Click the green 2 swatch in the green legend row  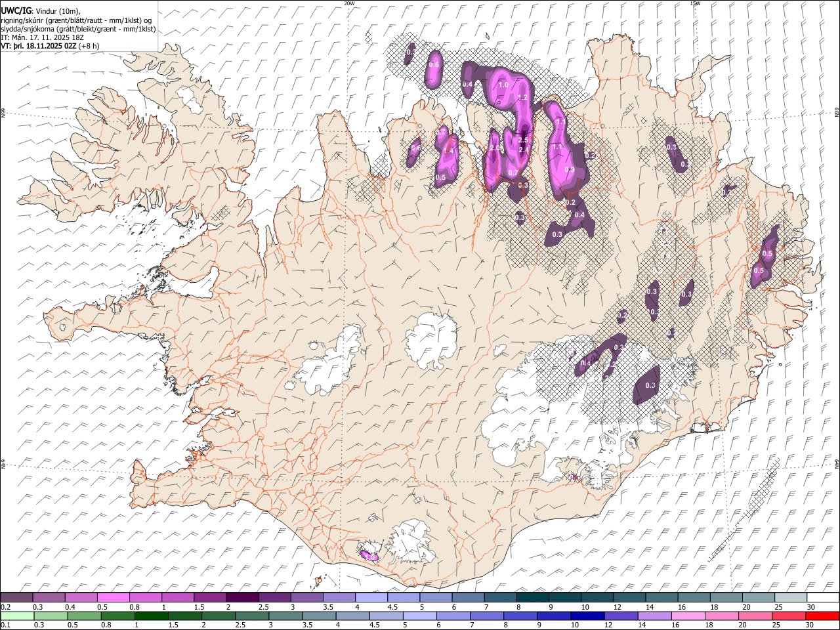click(x=218, y=616)
